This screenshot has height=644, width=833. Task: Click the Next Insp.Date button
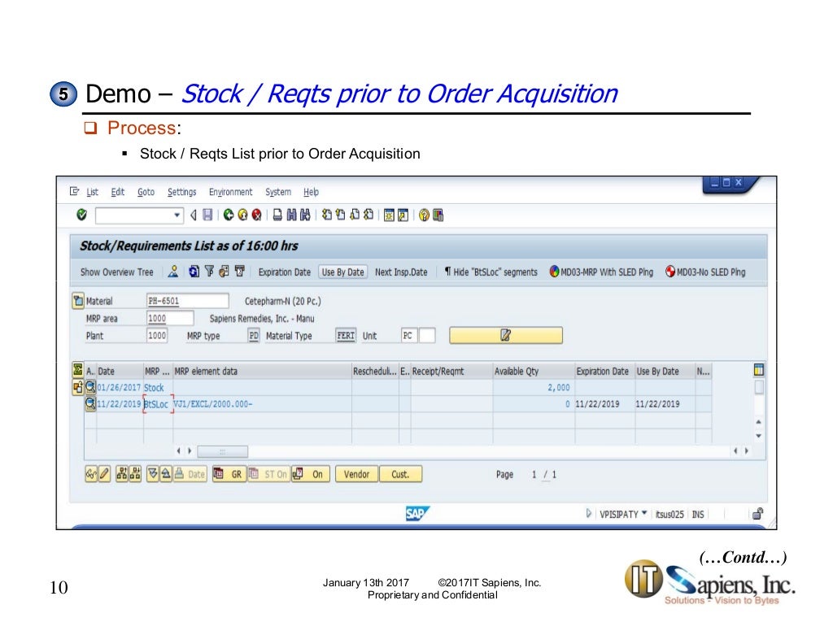click(x=401, y=272)
